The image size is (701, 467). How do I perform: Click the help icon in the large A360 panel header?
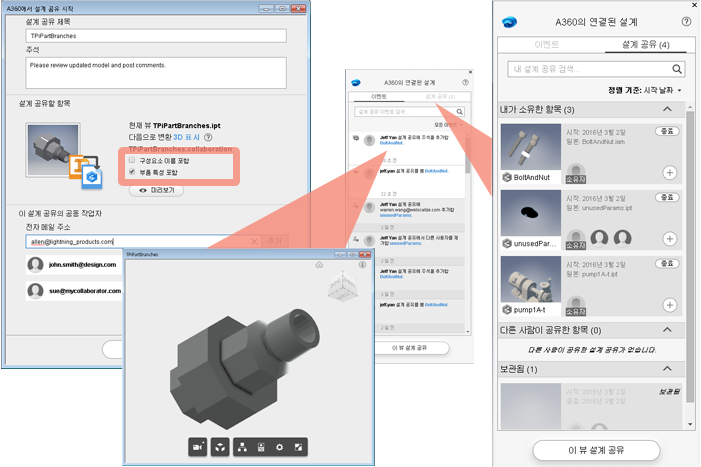click(x=686, y=21)
